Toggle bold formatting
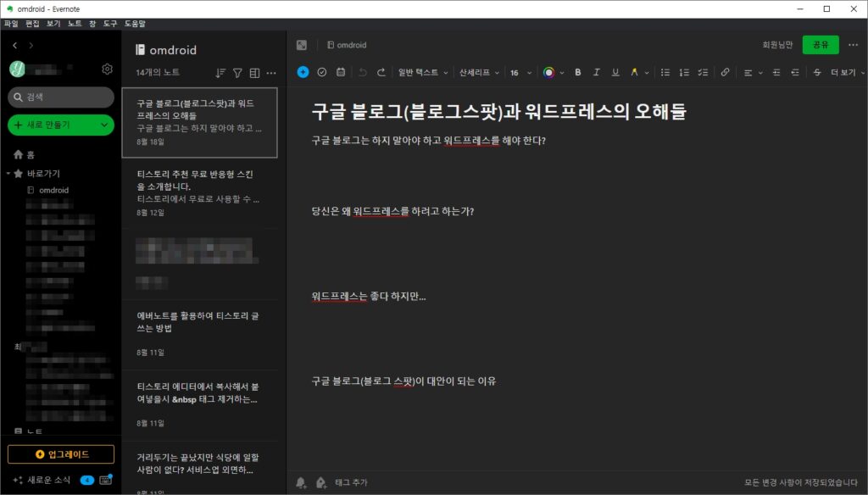The width and height of the screenshot is (868, 495). click(x=578, y=72)
